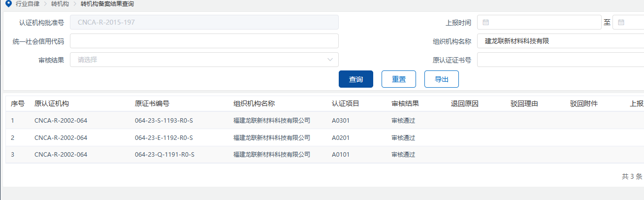Click the 认证机构批准号 field CNCA-R-2015-197
Screen dimensions: 644x200
pos(204,23)
